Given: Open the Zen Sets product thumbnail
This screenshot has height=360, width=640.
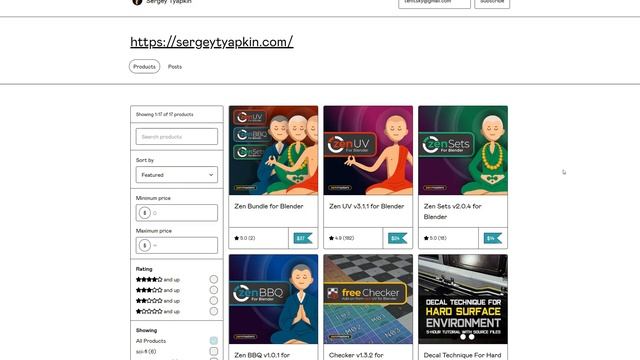Looking at the screenshot, I should (x=463, y=150).
